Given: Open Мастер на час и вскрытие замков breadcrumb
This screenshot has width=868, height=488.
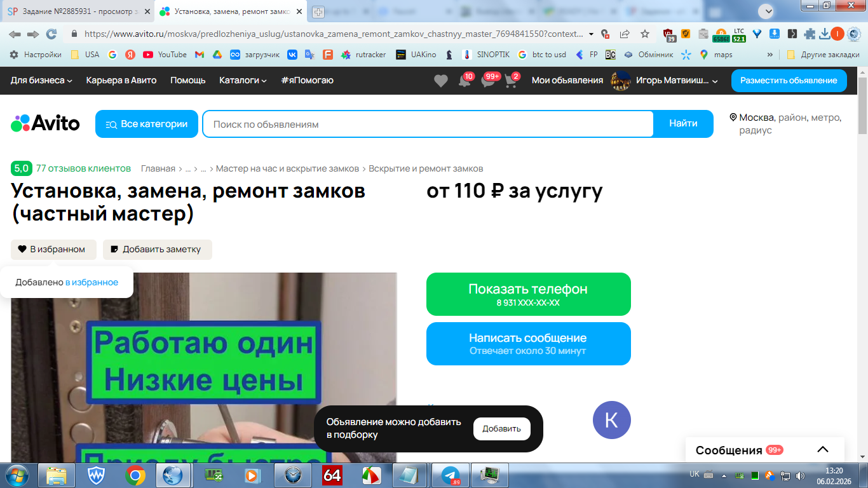Looking at the screenshot, I should click(x=288, y=168).
